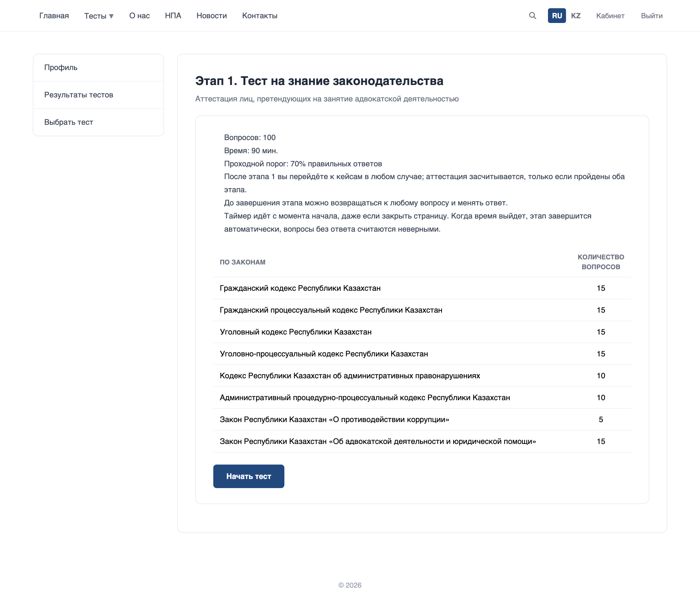700x603 pixels.
Task: Open Профиль in the sidebar
Action: [98, 67]
